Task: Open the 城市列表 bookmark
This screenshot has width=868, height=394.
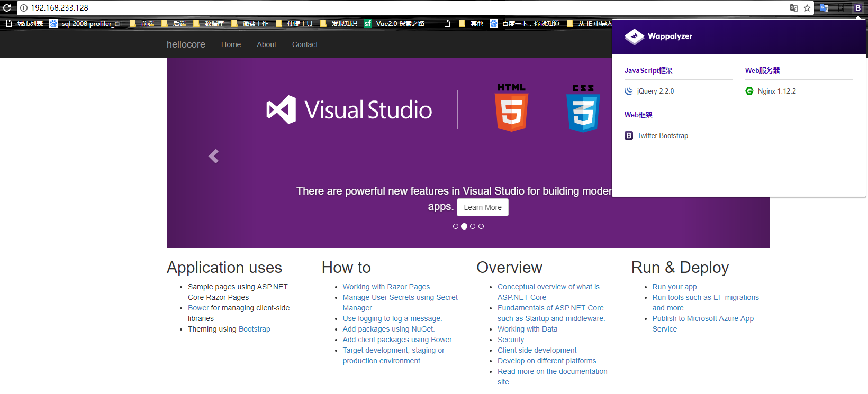Action: tap(24, 23)
